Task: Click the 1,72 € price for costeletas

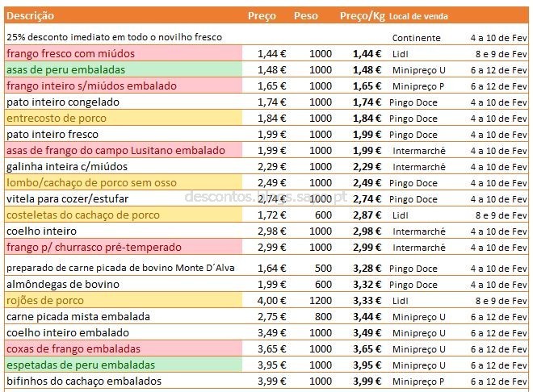Action: (x=271, y=215)
